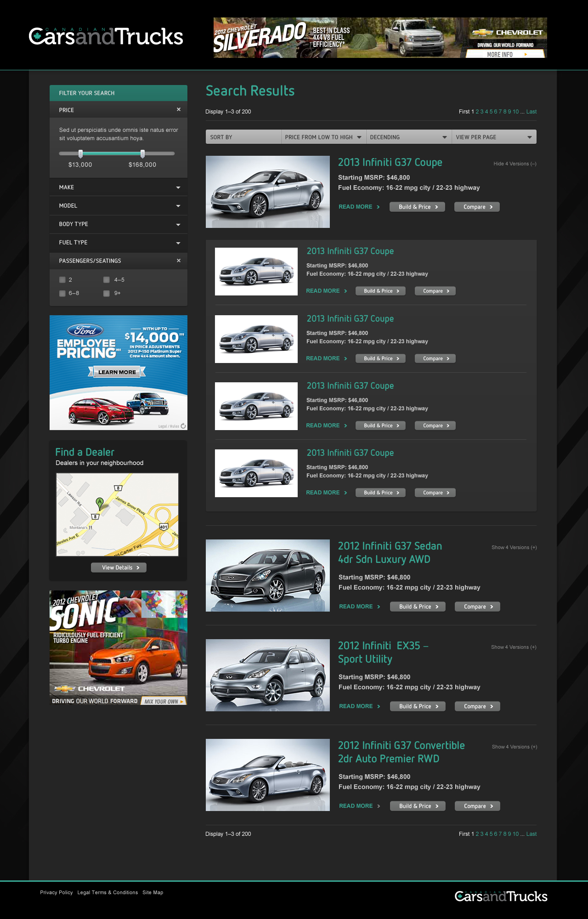Expand the BODY TYPE filter

(x=119, y=224)
